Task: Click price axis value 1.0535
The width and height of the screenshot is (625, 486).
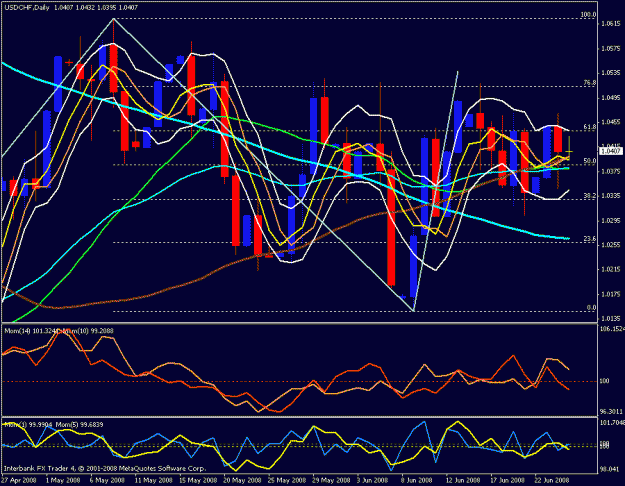Action: [x=611, y=73]
